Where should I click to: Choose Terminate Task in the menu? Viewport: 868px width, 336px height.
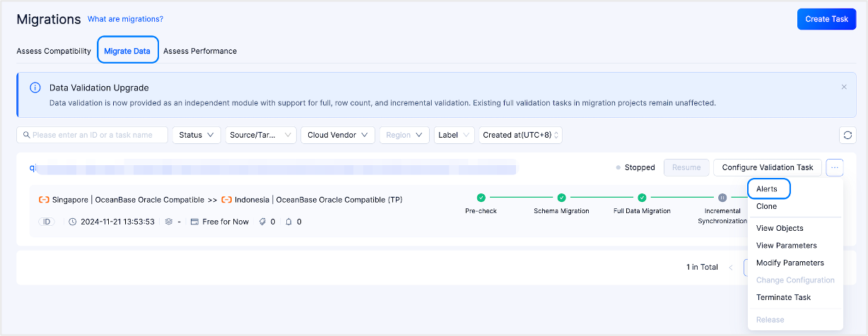(x=783, y=297)
